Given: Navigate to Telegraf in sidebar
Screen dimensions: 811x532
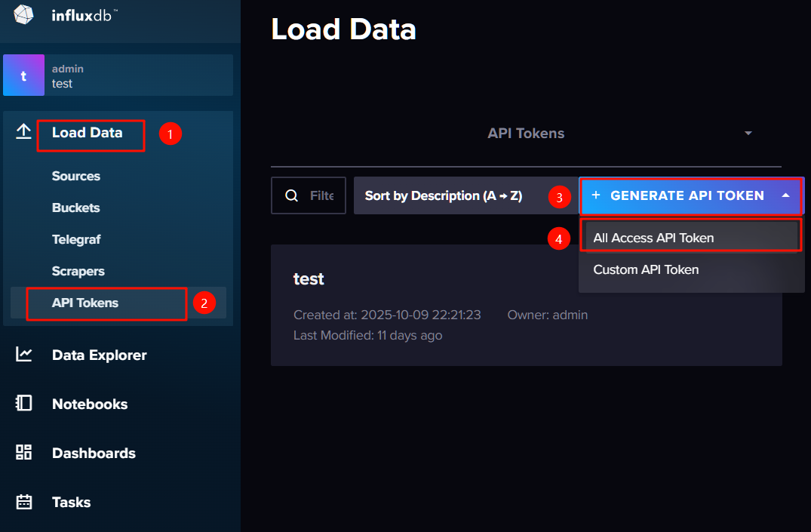Looking at the screenshot, I should tap(76, 239).
